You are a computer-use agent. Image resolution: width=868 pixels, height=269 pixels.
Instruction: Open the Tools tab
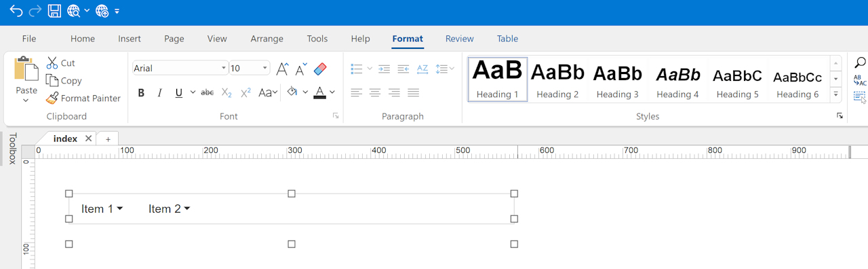tap(317, 39)
